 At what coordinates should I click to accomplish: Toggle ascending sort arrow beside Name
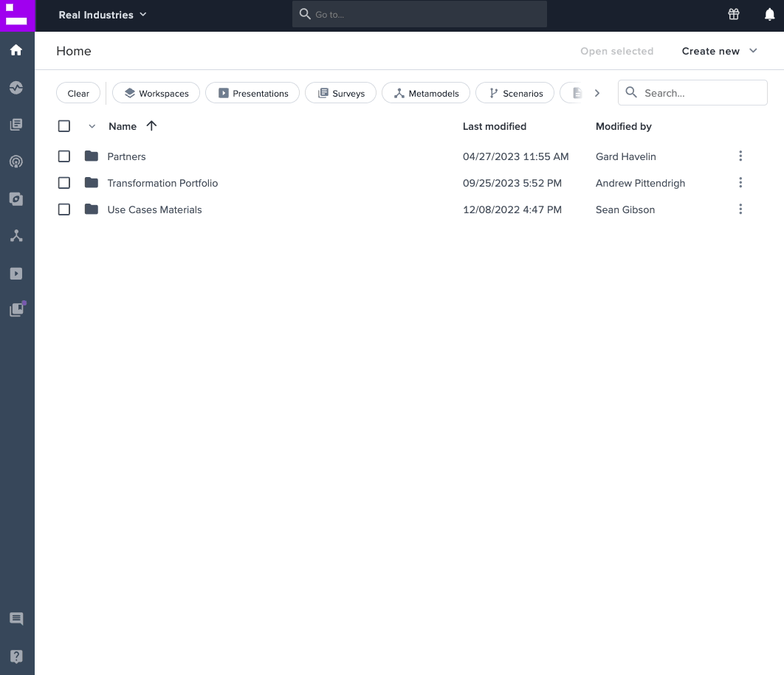click(151, 126)
